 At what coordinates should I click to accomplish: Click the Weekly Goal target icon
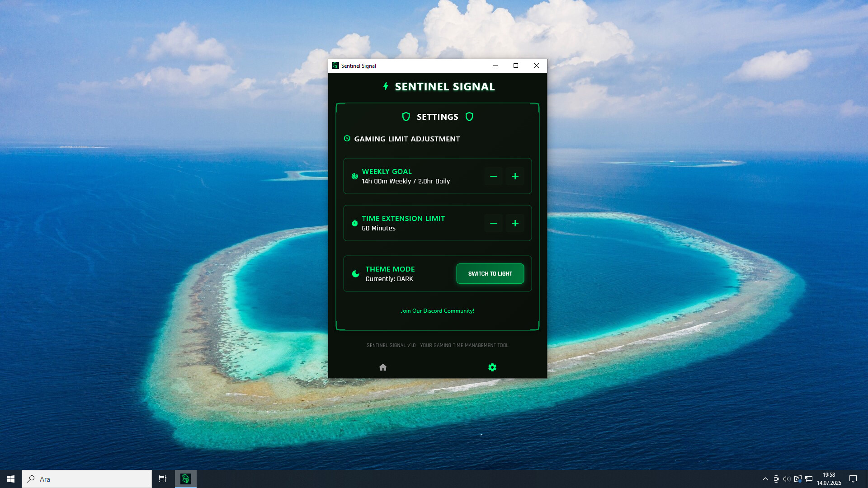[355, 176]
